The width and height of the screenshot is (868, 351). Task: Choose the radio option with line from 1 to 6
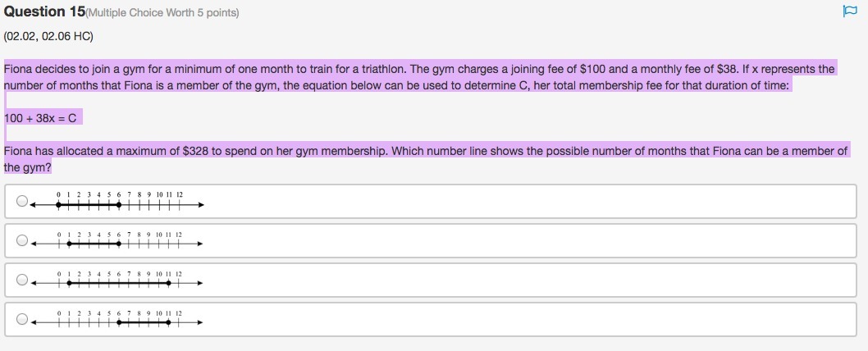(x=21, y=240)
